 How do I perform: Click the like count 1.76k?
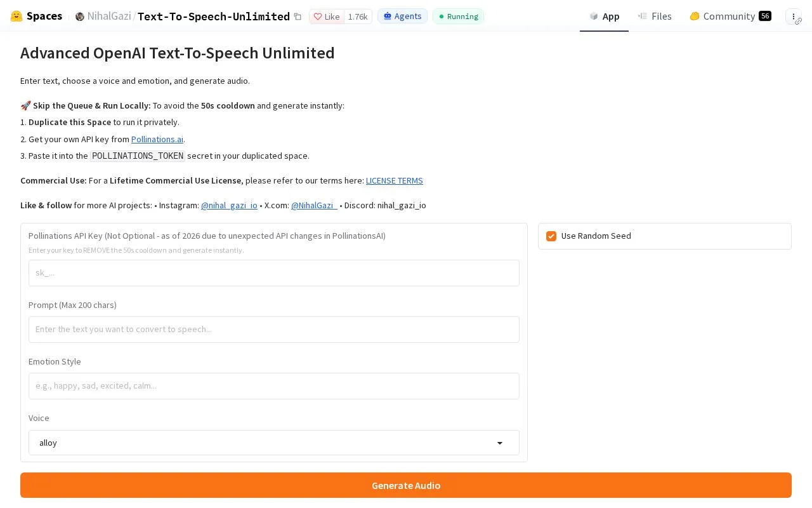358,17
